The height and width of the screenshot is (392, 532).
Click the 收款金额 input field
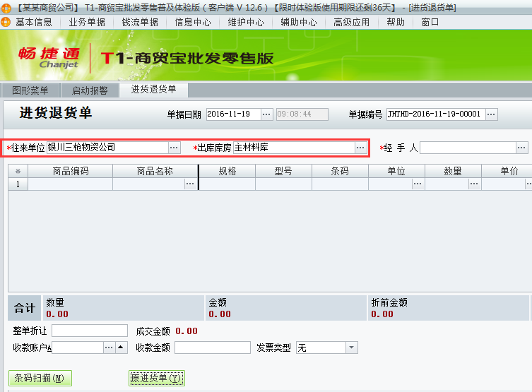[213, 348]
